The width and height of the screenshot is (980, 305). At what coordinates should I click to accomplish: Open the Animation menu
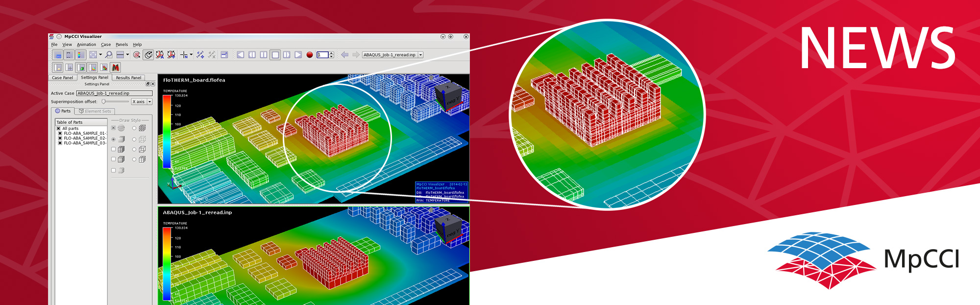(86, 45)
